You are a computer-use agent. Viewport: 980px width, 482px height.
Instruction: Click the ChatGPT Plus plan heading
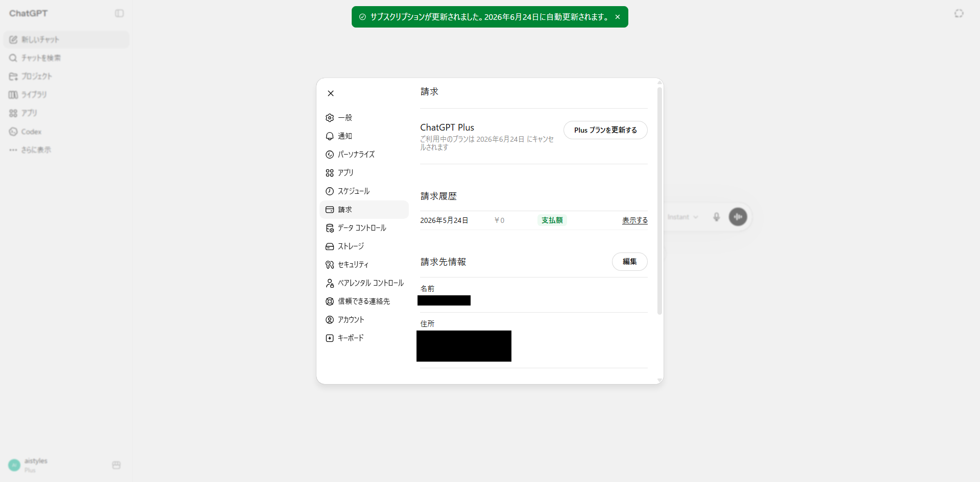(447, 128)
